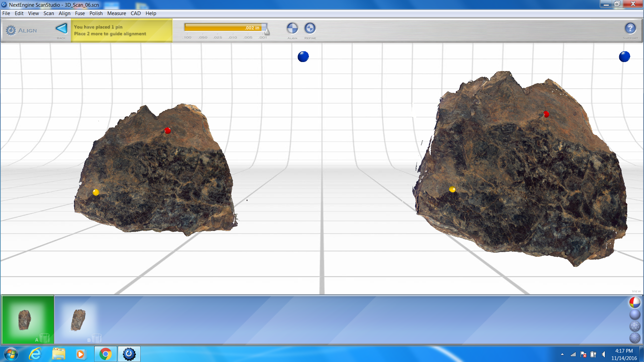Click the Align command icon in toolbar
Image resolution: width=644 pixels, height=362 pixels.
click(x=292, y=28)
